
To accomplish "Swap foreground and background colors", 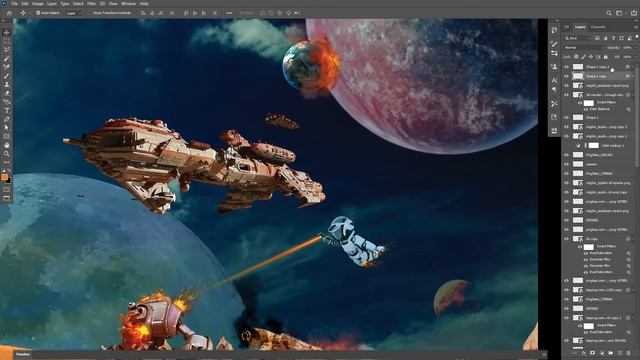I will tap(9, 171).
